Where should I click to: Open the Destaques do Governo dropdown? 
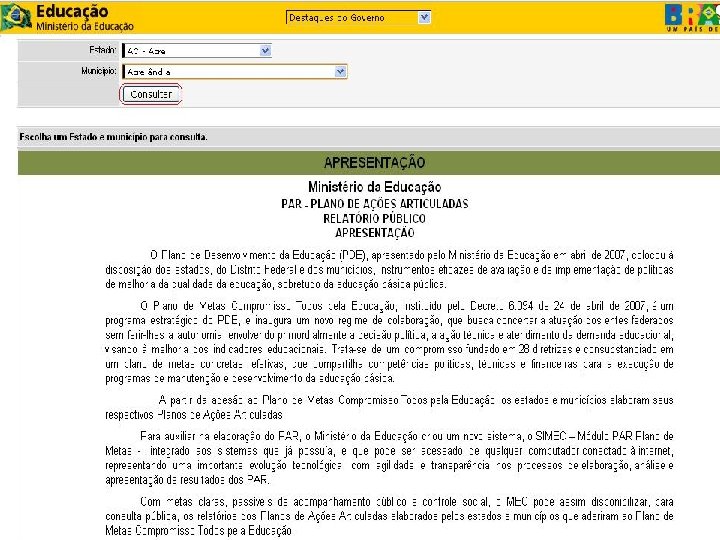[x=358, y=17]
